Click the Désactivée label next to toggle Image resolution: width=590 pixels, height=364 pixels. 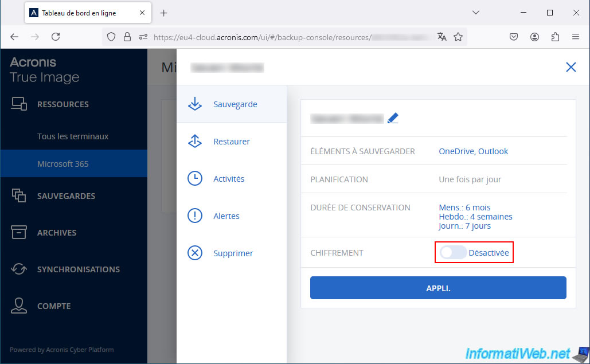click(x=489, y=253)
